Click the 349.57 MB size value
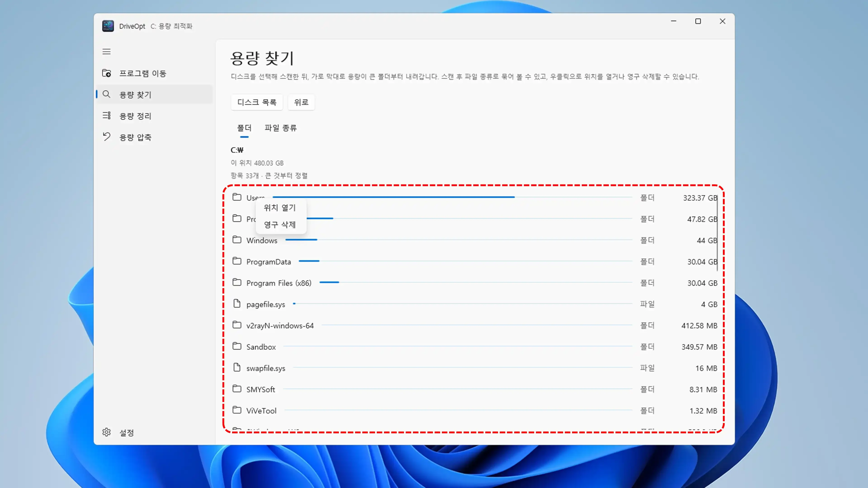This screenshot has height=488, width=868. (x=699, y=347)
